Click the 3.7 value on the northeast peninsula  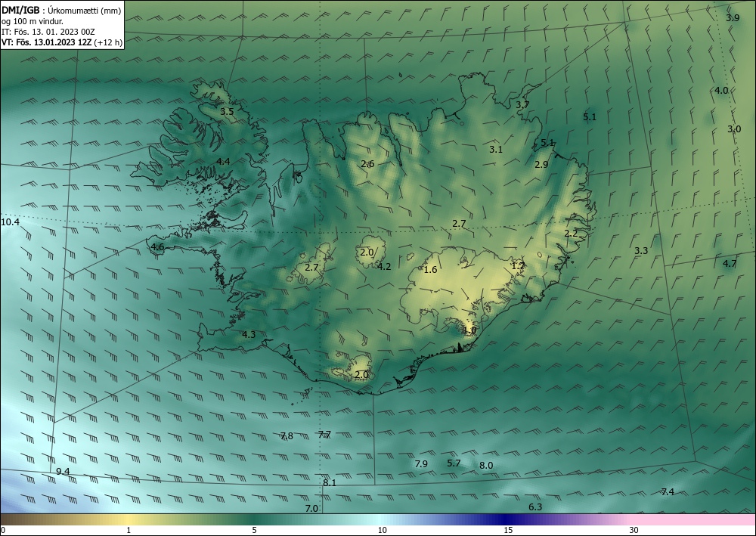click(522, 104)
